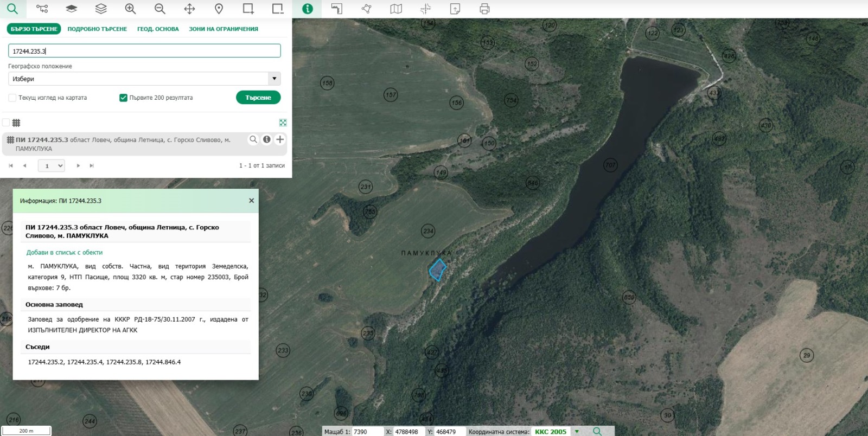
Task: Open the 'Избери' geographic location dropdown
Action: coord(144,79)
